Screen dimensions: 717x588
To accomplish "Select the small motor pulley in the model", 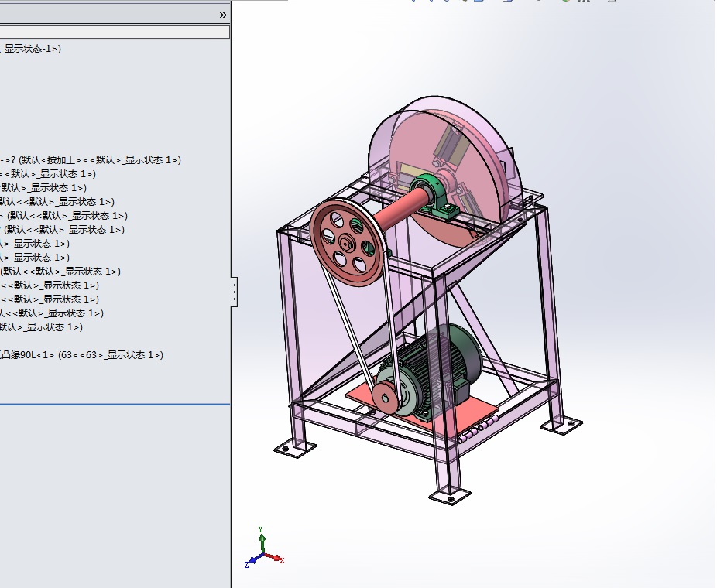I will [x=386, y=398].
